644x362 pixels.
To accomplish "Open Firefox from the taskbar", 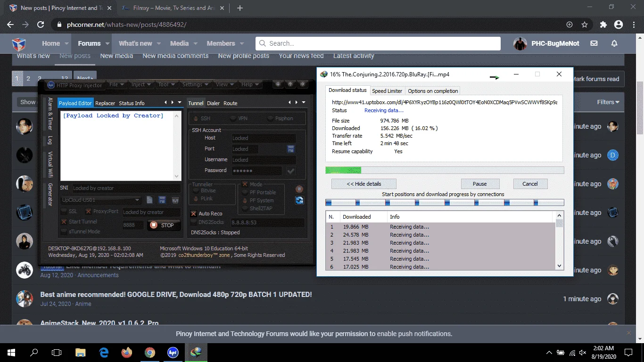I will [x=126, y=352].
